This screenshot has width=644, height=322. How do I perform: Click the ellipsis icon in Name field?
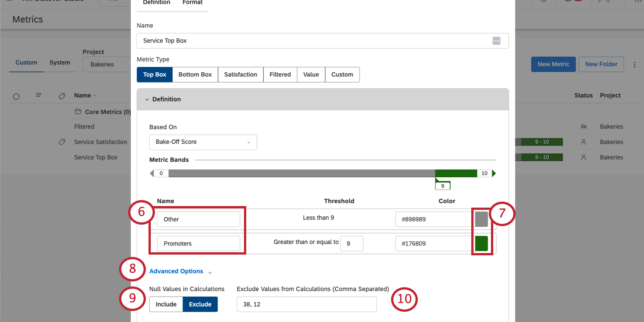(x=496, y=41)
